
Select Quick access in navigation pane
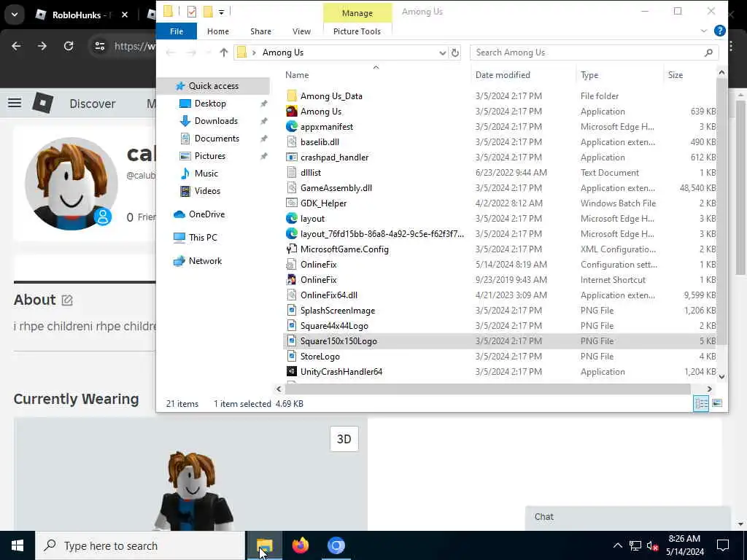click(214, 86)
